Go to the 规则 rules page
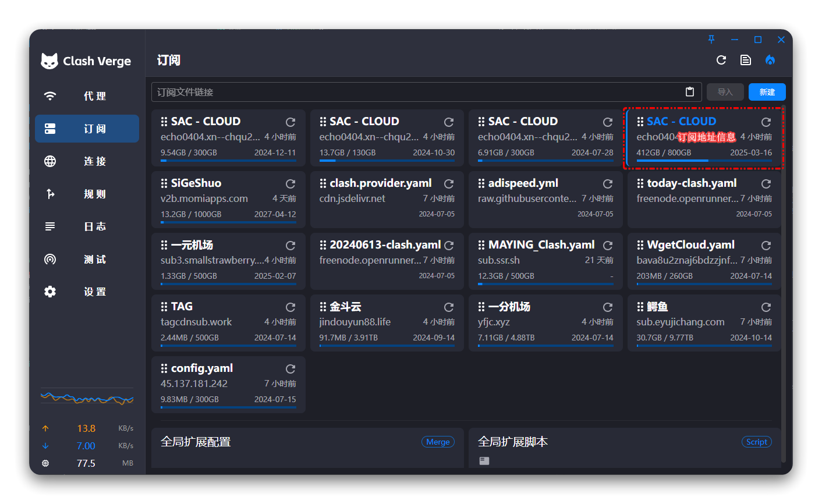 (87, 194)
